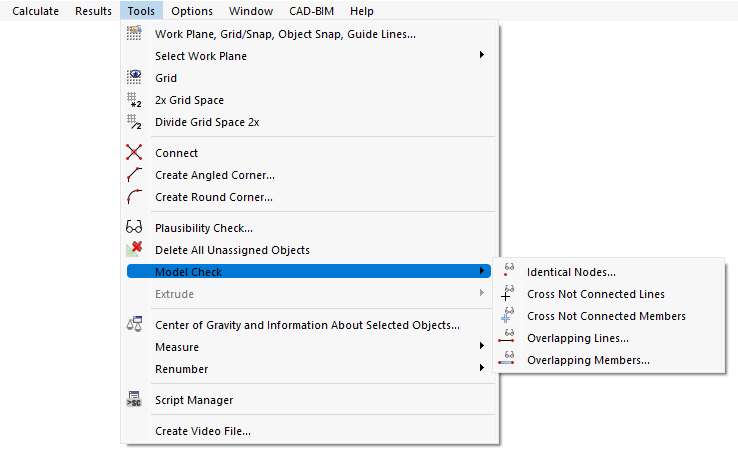This screenshot has width=738, height=456.
Task: Click the Center of Gravity scale icon
Action: (x=134, y=324)
